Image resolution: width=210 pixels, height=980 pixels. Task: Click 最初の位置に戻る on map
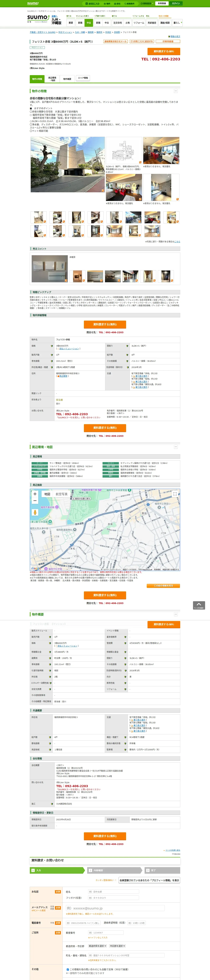click(82, 499)
